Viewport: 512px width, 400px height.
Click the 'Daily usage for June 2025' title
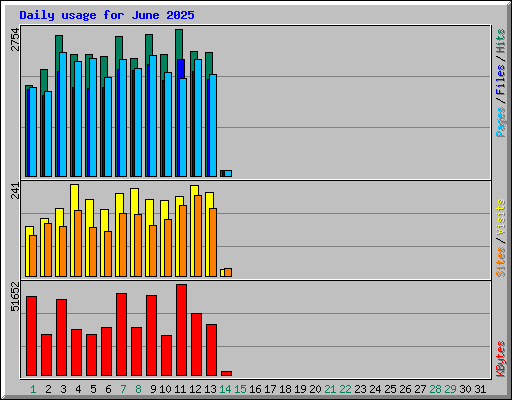pos(107,15)
